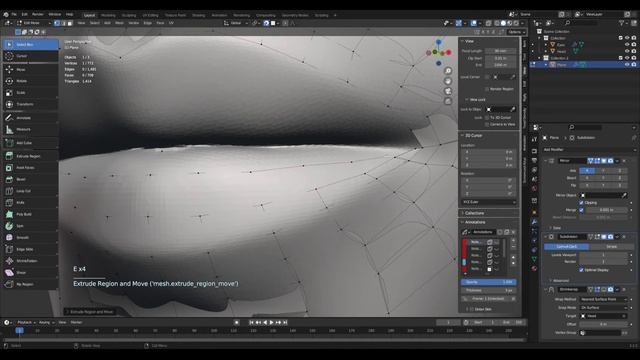Toggle visibility of the Plane object
This screenshot has width=640, height=360.
click(627, 64)
